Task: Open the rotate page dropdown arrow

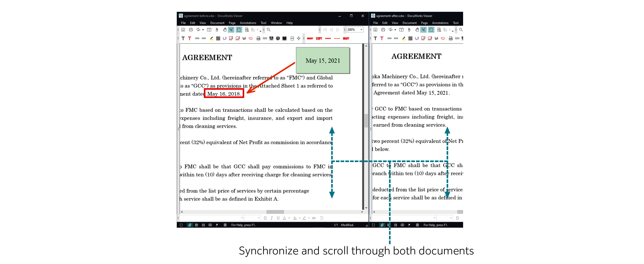Action: tap(203, 30)
